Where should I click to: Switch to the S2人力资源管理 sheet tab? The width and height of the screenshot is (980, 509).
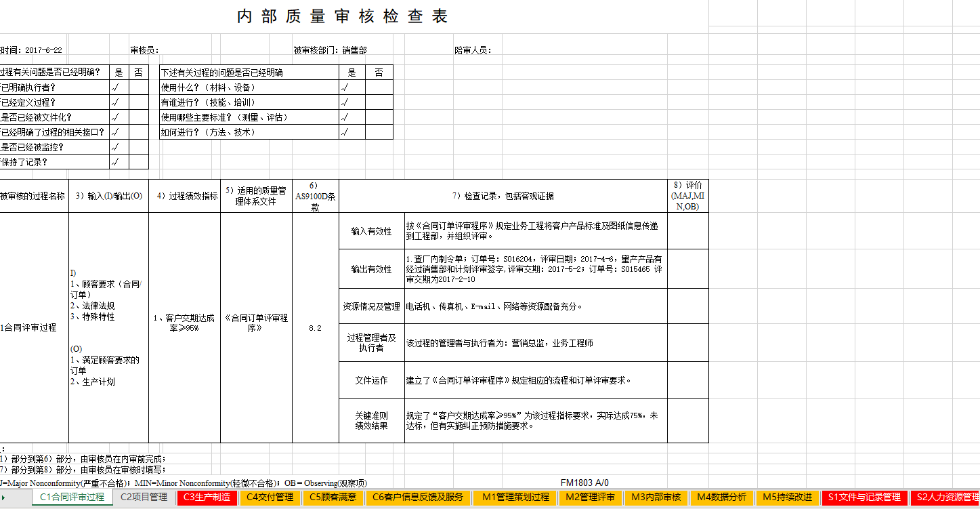[945, 497]
